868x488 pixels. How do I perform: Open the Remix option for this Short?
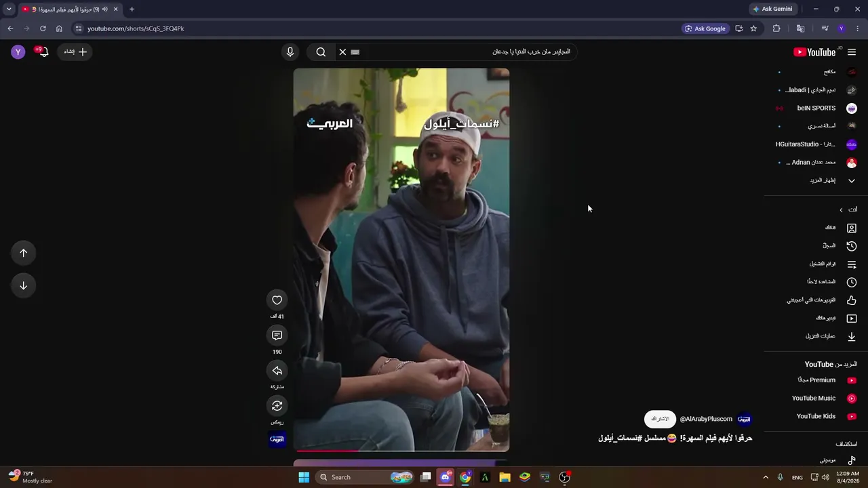coord(277,406)
